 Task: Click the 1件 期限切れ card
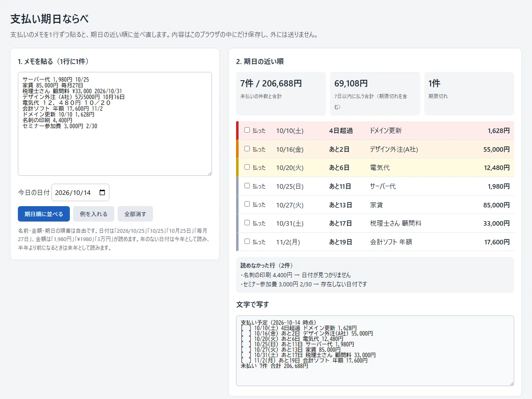pyautogui.click(x=469, y=94)
